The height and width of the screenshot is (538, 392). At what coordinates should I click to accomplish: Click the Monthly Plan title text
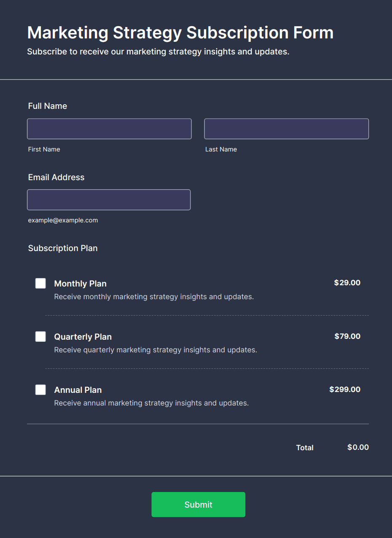[x=81, y=284]
